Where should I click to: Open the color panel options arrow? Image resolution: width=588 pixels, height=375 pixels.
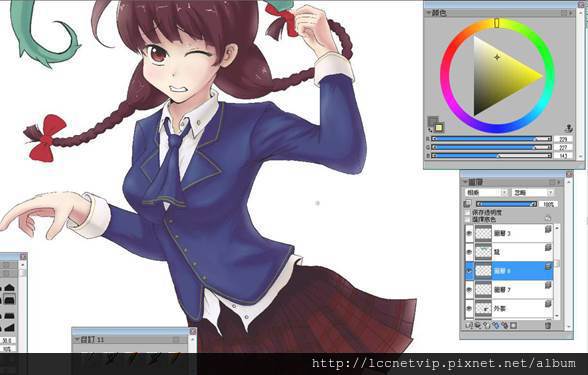[x=571, y=13]
